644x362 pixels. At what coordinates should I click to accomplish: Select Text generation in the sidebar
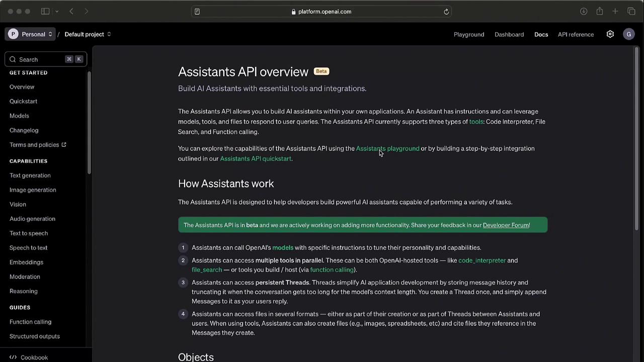[x=30, y=175]
